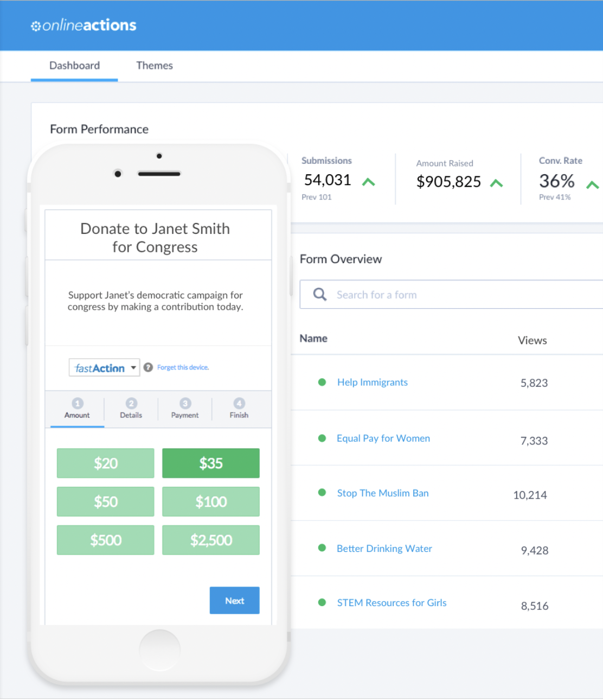Open the Stop The Muslim Ban form
Viewport: 603px width, 700px height.
[x=383, y=493]
